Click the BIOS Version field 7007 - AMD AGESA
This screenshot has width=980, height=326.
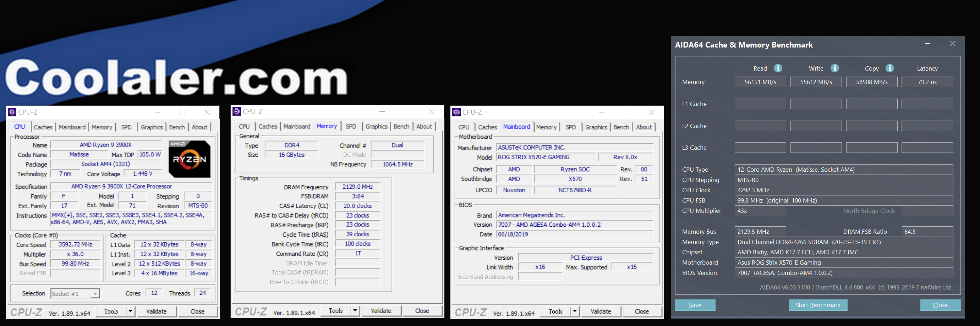pyautogui.click(x=575, y=225)
